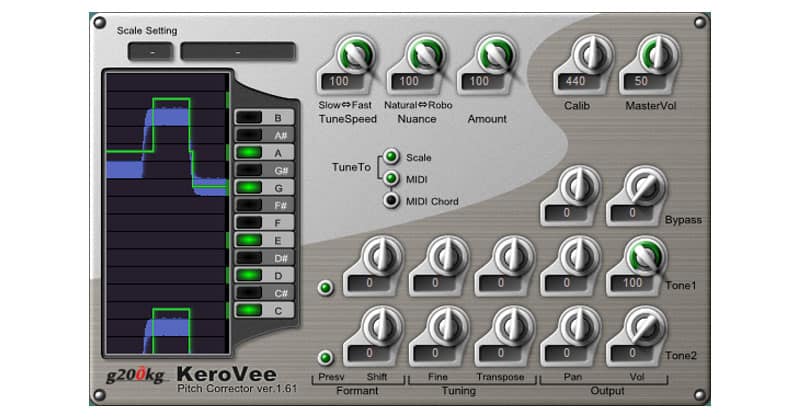Viewport: 800px width, 417px height.
Task: Select TuneTo MIDI option
Action: [x=391, y=179]
